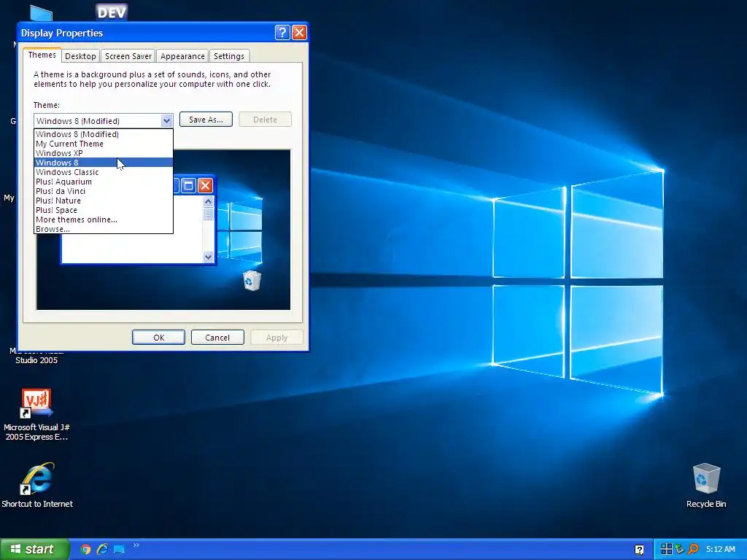Select Plus! da Vinci theme
747x560 pixels.
pos(104,192)
